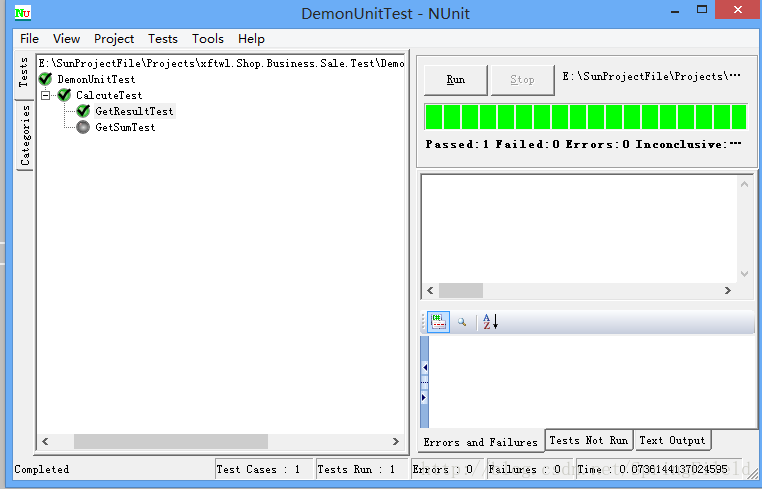Click left arrow of tree horizontal scrollbar

coord(45,441)
